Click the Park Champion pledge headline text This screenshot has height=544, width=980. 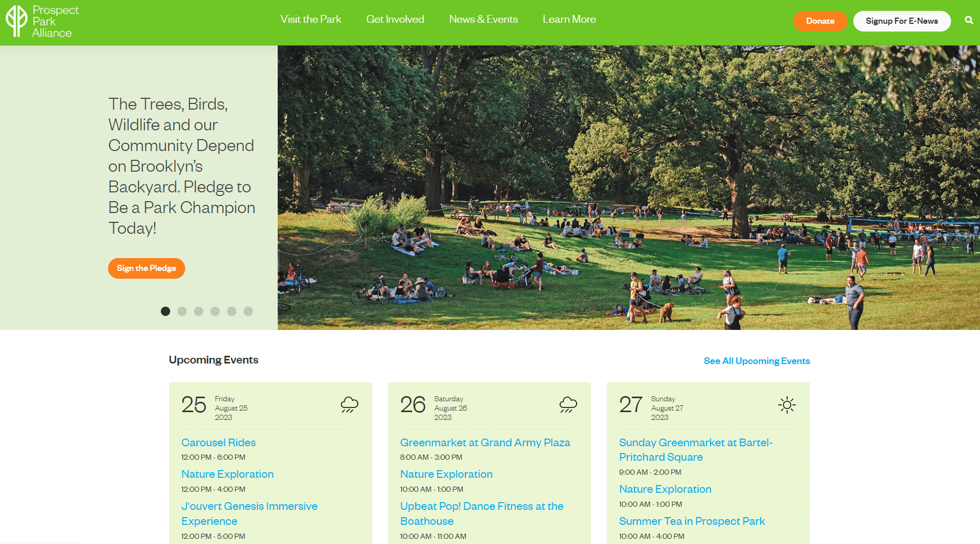coord(182,166)
